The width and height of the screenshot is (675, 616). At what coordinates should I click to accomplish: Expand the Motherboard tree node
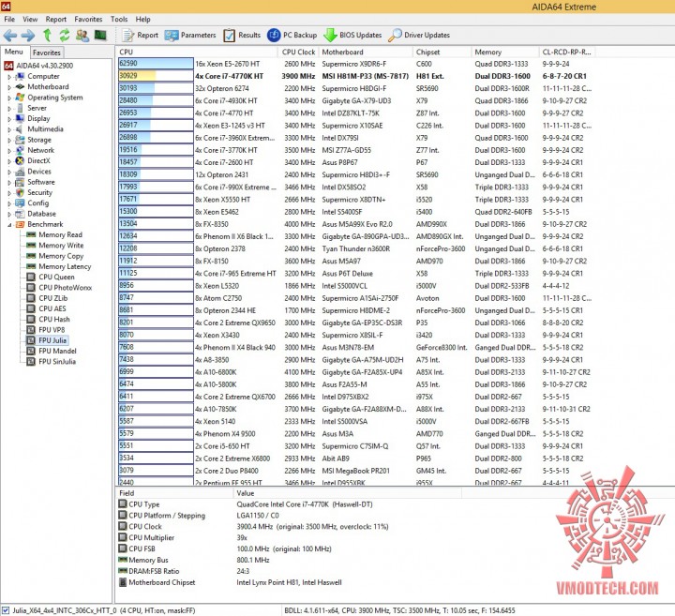tap(9, 87)
